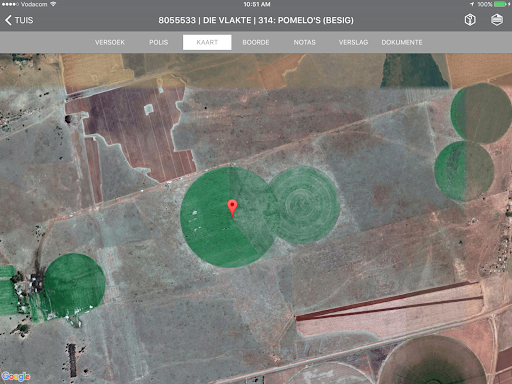512x384 pixels.
Task: Tap the battery indicator in status bar
Action: coord(500,4)
